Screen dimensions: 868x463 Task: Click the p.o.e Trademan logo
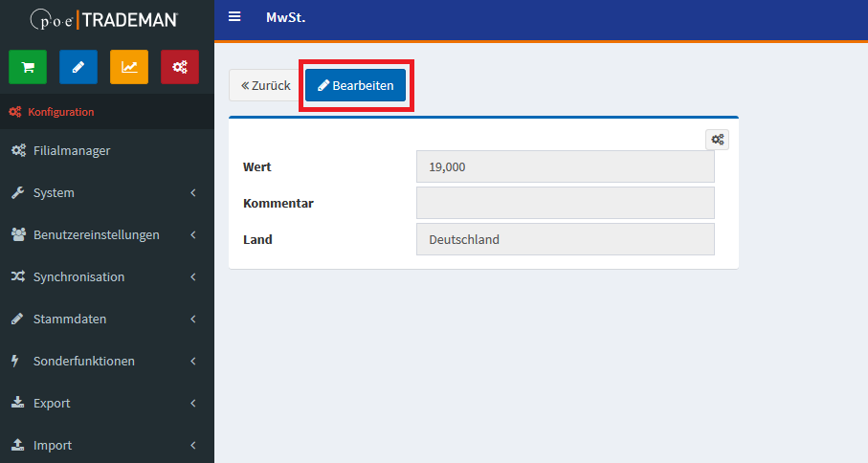(x=105, y=19)
